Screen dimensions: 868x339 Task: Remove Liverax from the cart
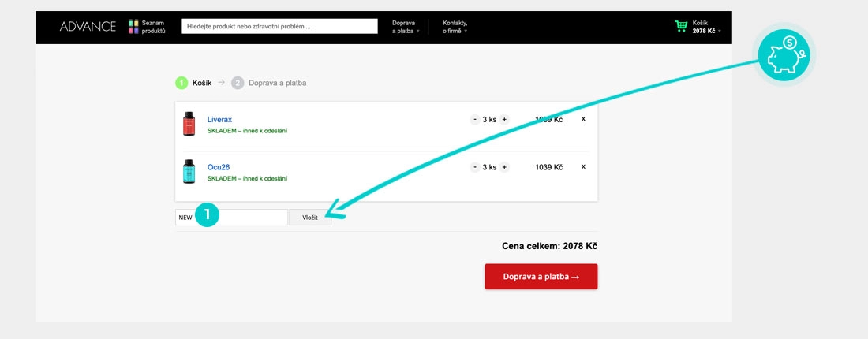coord(583,119)
